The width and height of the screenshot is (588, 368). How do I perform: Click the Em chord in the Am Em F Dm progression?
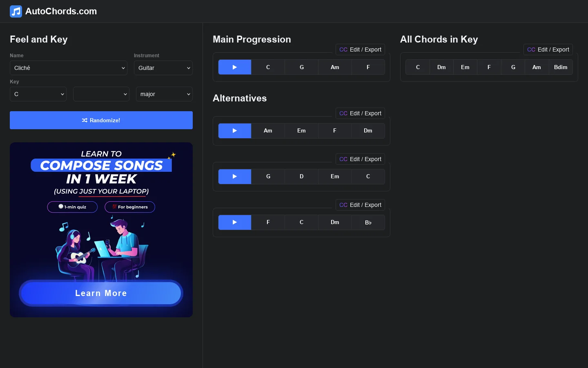coord(302,131)
